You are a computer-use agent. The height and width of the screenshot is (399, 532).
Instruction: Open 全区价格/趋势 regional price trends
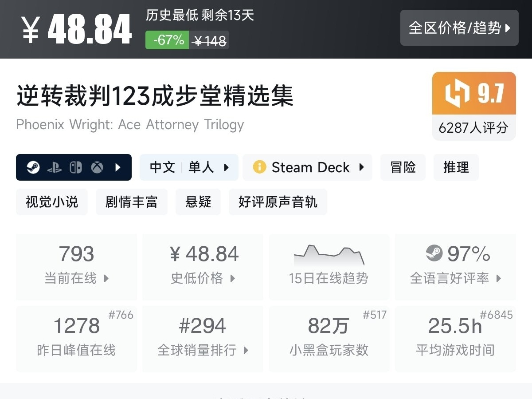tap(459, 28)
